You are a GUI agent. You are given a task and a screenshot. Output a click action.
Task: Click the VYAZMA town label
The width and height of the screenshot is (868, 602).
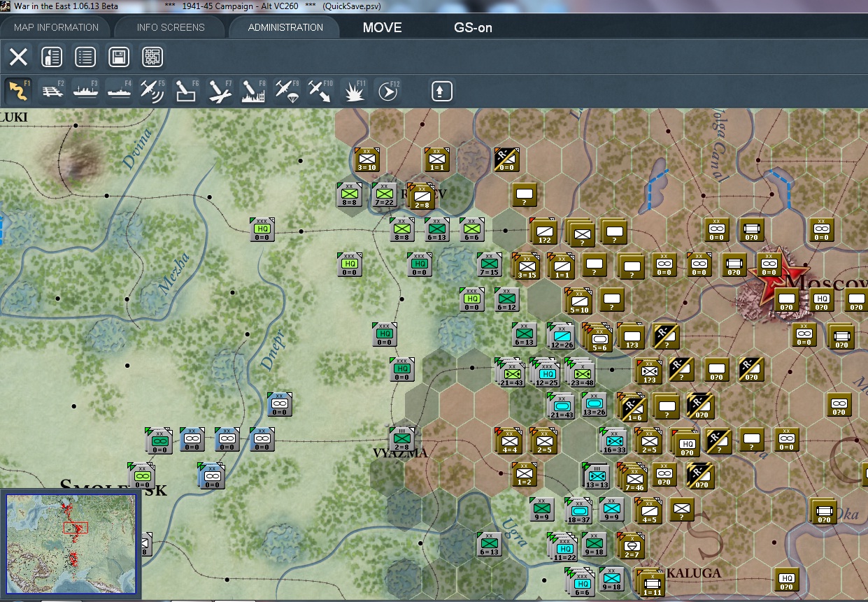(x=400, y=453)
